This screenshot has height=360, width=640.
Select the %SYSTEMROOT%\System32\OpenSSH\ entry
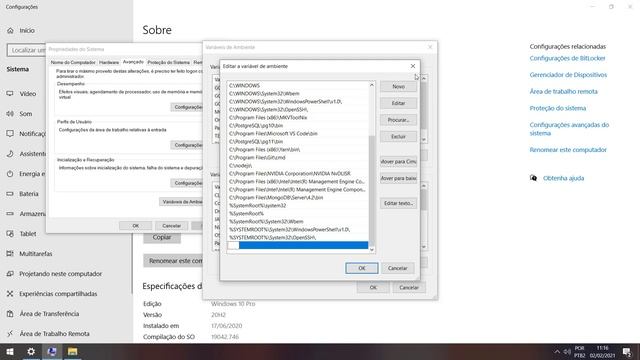(298, 238)
